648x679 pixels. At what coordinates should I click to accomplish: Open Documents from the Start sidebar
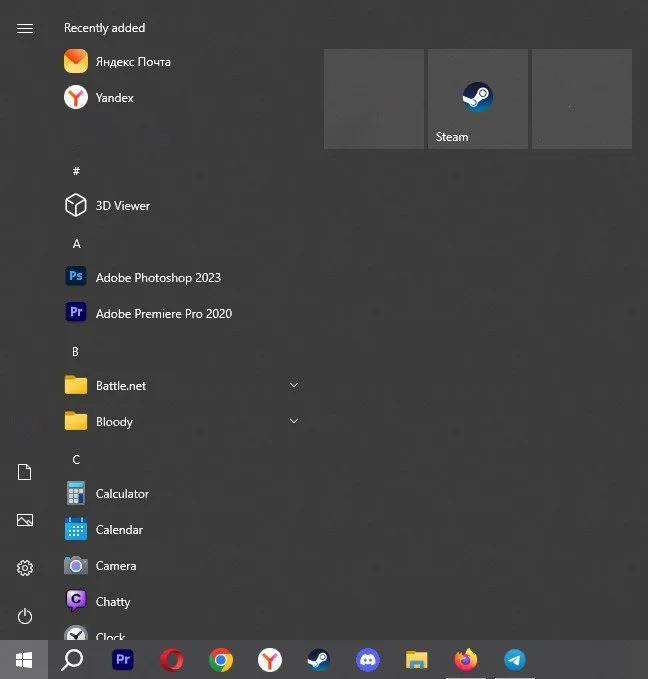pyautogui.click(x=25, y=472)
